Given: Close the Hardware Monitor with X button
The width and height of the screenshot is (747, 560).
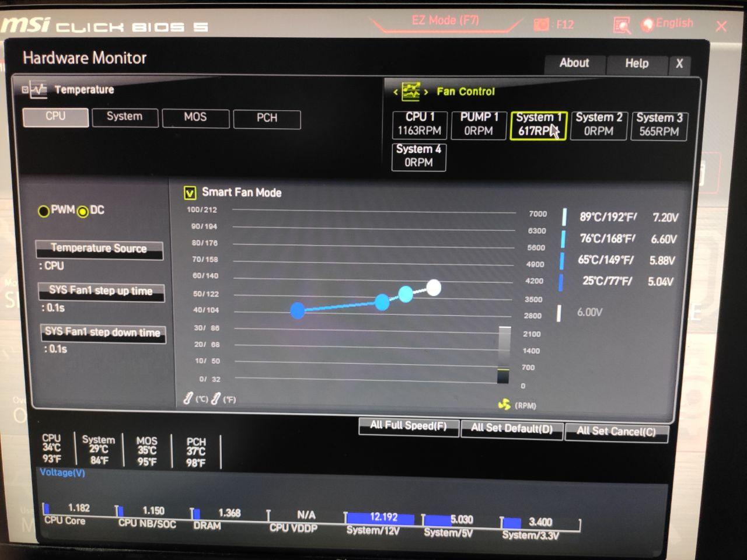Looking at the screenshot, I should tap(679, 64).
